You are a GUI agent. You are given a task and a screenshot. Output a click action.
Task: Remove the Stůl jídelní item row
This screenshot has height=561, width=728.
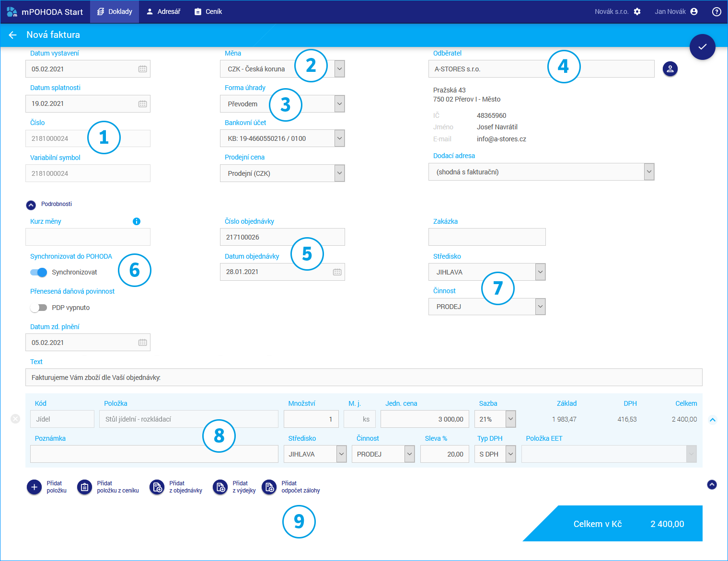(15, 419)
